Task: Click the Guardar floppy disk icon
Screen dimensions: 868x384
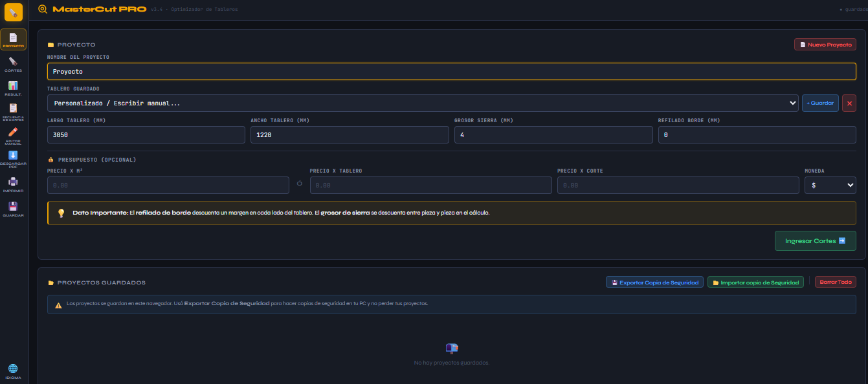Action: [13, 209]
